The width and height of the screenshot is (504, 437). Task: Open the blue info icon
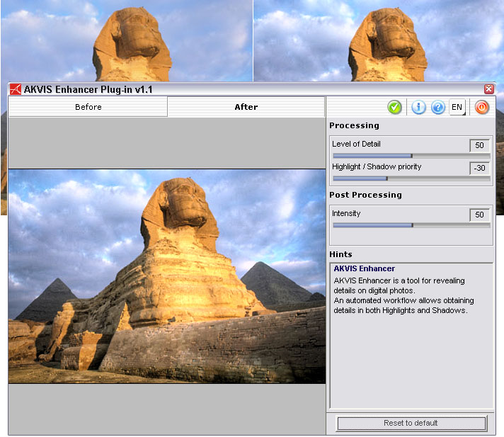418,107
